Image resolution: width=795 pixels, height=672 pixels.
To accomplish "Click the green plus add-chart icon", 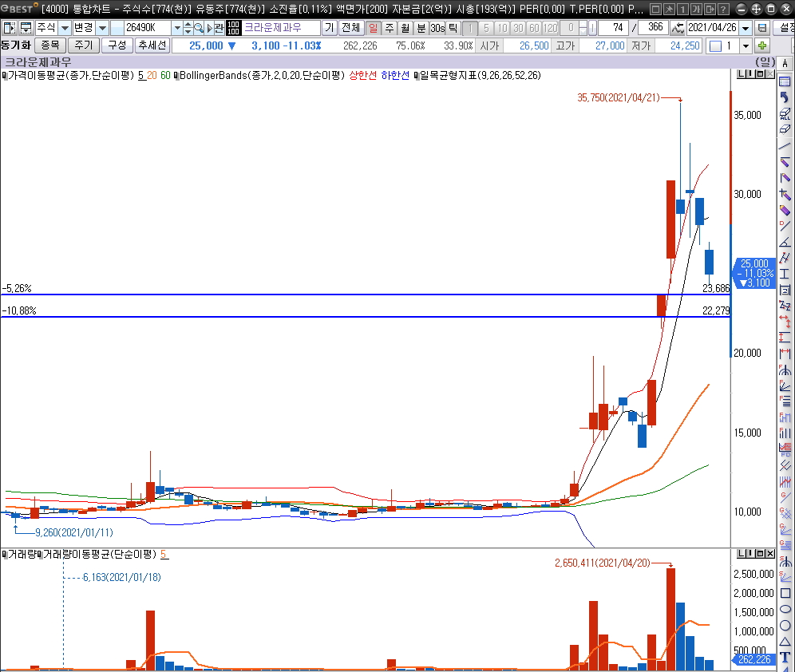I will point(762,46).
